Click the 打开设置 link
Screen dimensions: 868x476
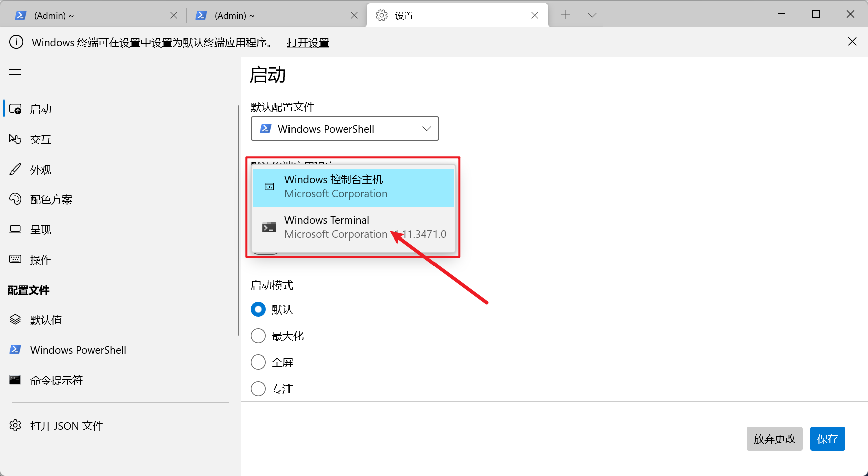pyautogui.click(x=308, y=42)
